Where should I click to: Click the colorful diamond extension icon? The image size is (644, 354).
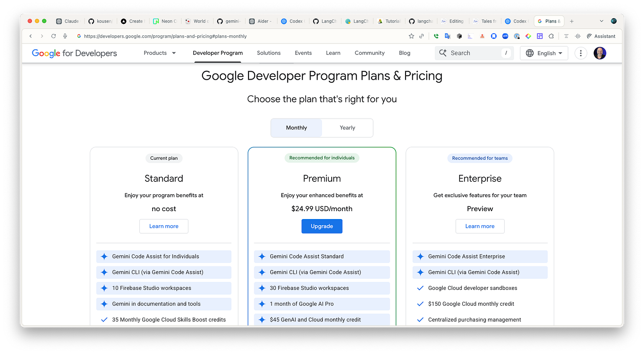(x=528, y=36)
